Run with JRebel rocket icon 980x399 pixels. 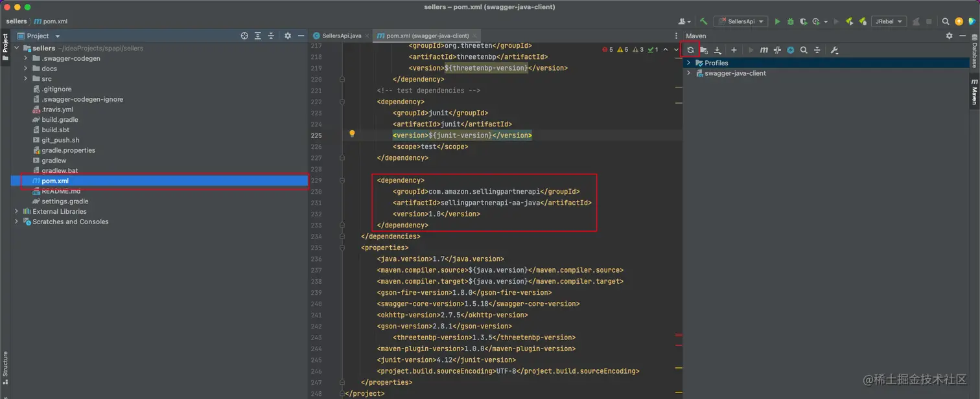tap(850, 21)
